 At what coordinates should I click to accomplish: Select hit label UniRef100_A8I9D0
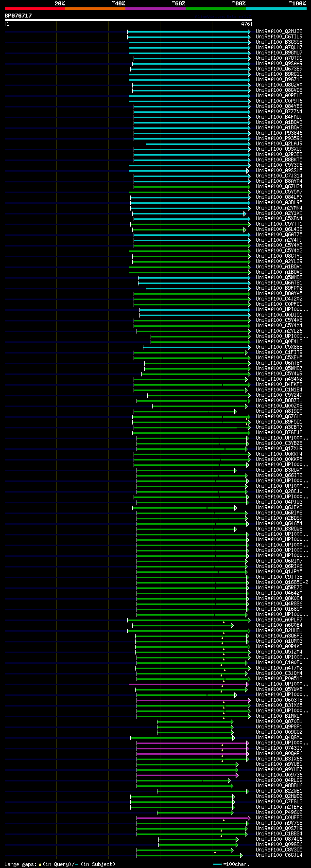click(x=279, y=411)
